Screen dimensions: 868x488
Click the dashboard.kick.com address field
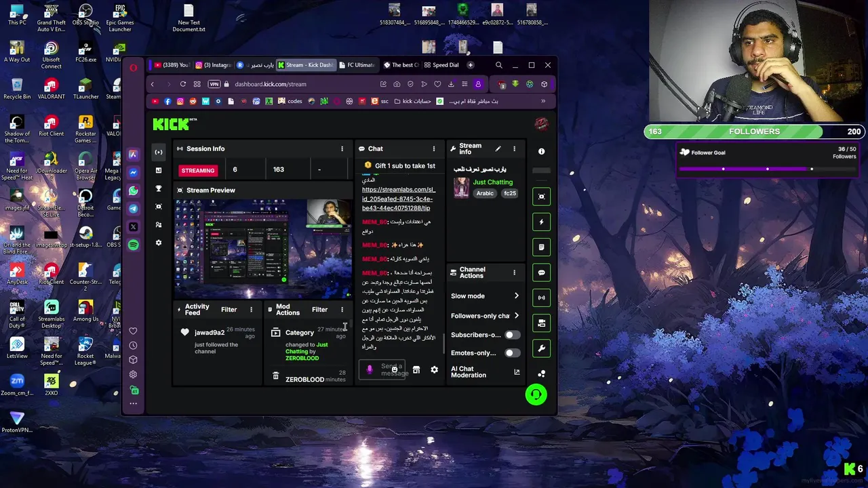[x=271, y=84]
